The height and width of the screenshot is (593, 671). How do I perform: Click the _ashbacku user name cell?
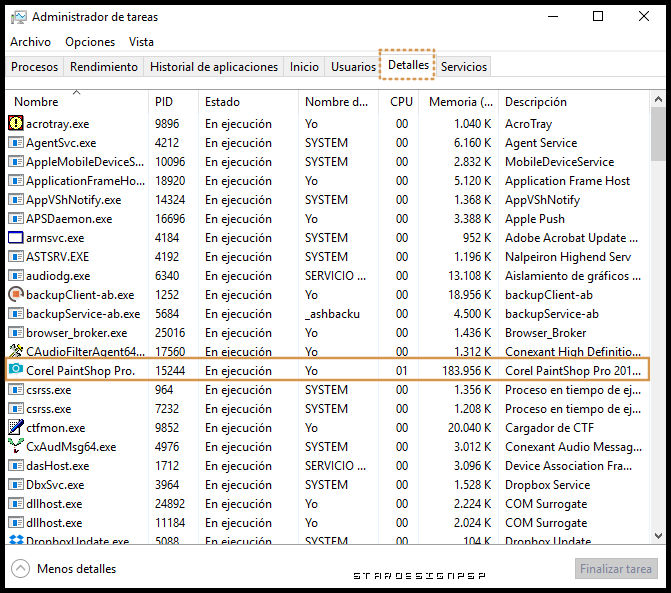pos(332,314)
